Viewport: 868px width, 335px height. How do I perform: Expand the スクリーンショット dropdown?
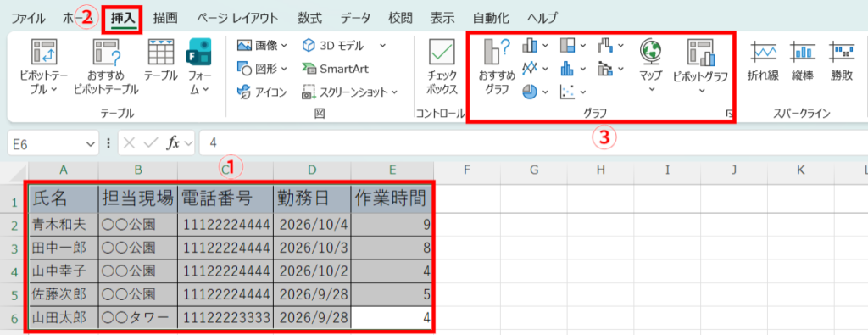[394, 92]
